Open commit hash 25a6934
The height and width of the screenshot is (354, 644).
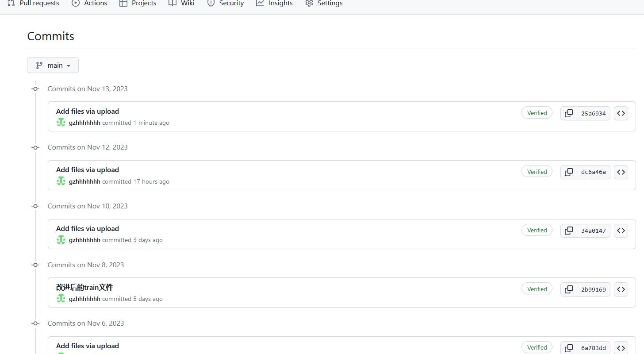click(x=594, y=113)
